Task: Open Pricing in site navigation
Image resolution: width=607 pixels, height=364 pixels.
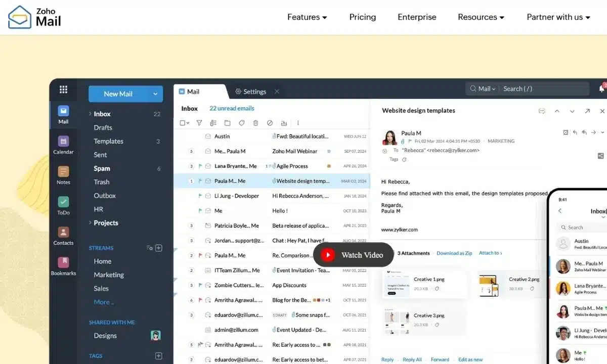Action: pos(363,17)
